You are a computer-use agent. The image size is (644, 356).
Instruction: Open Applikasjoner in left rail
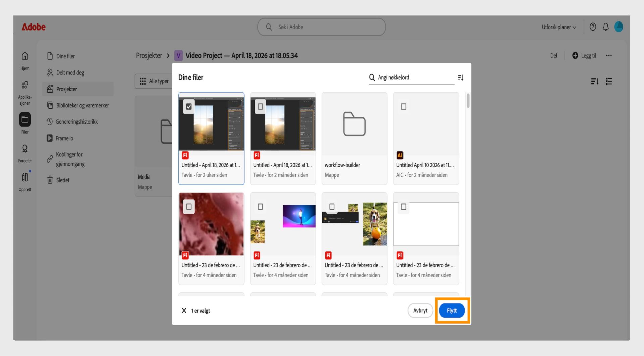click(x=25, y=93)
